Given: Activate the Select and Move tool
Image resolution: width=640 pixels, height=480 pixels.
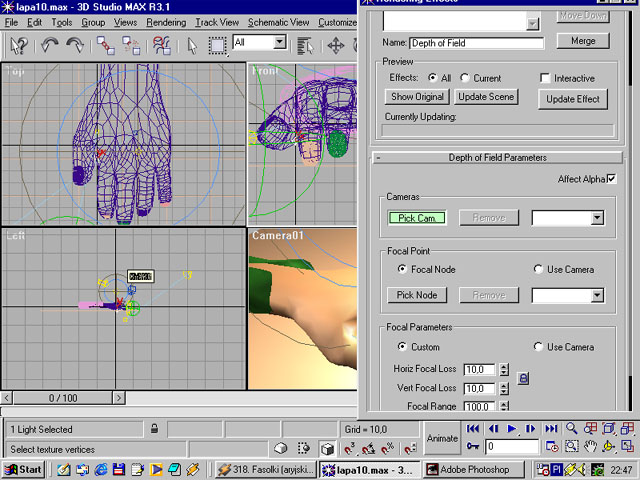Looking at the screenshot, I should click(336, 45).
